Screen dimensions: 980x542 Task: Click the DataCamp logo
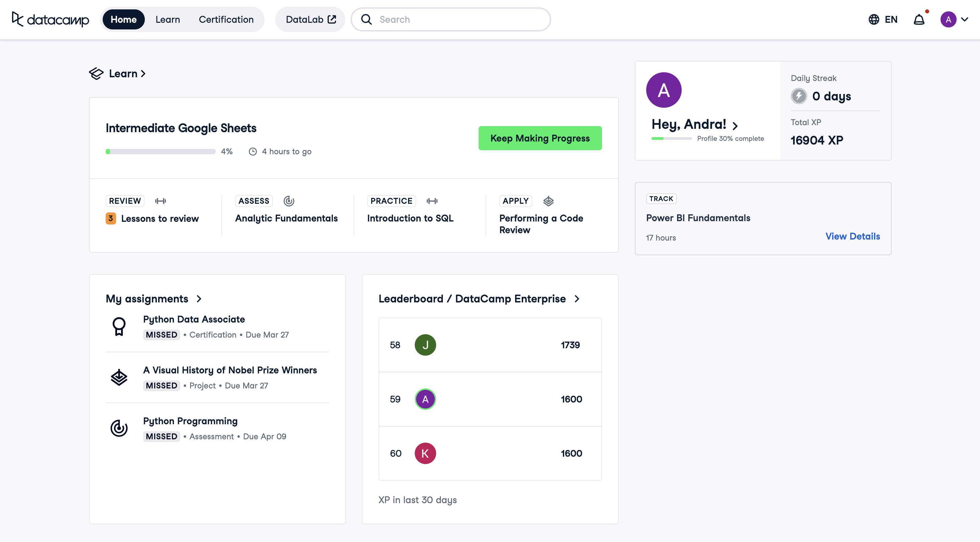click(50, 19)
